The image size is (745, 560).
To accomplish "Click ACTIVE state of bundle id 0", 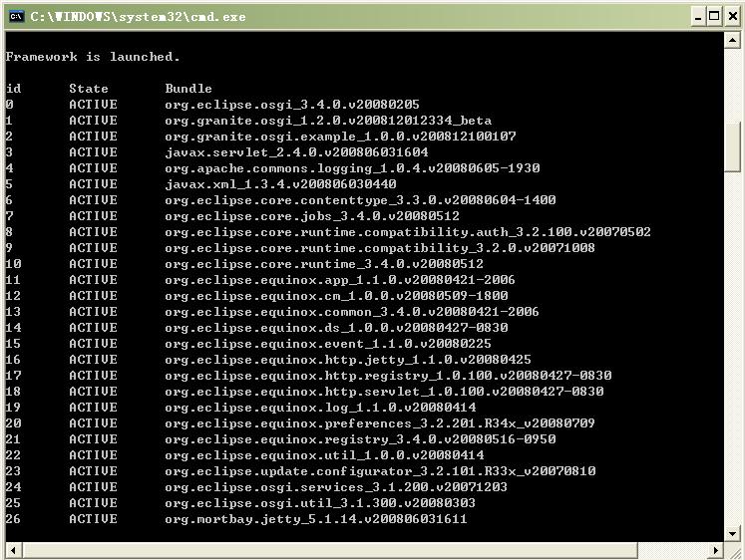I will (x=93, y=105).
